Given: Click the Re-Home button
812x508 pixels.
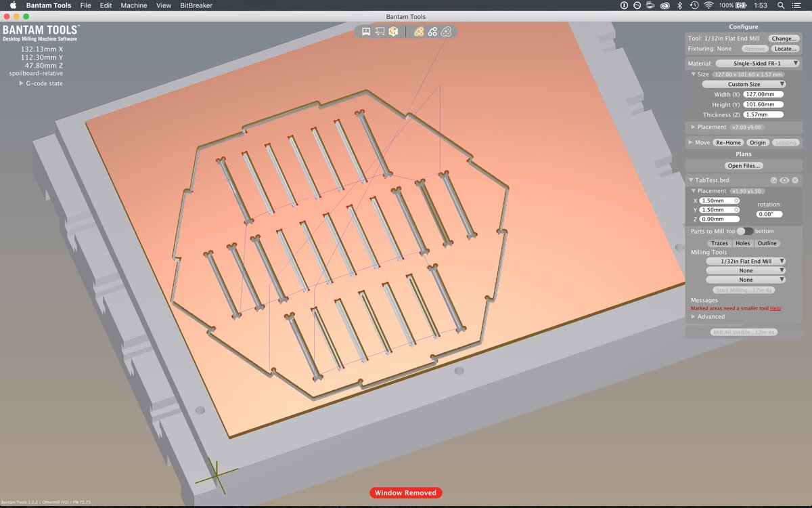Looking at the screenshot, I should click(728, 142).
